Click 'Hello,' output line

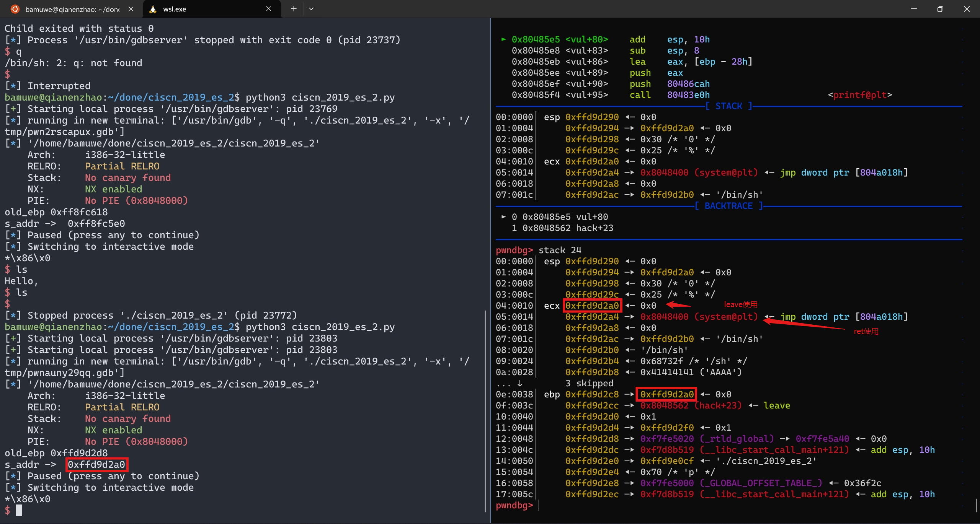click(x=21, y=281)
